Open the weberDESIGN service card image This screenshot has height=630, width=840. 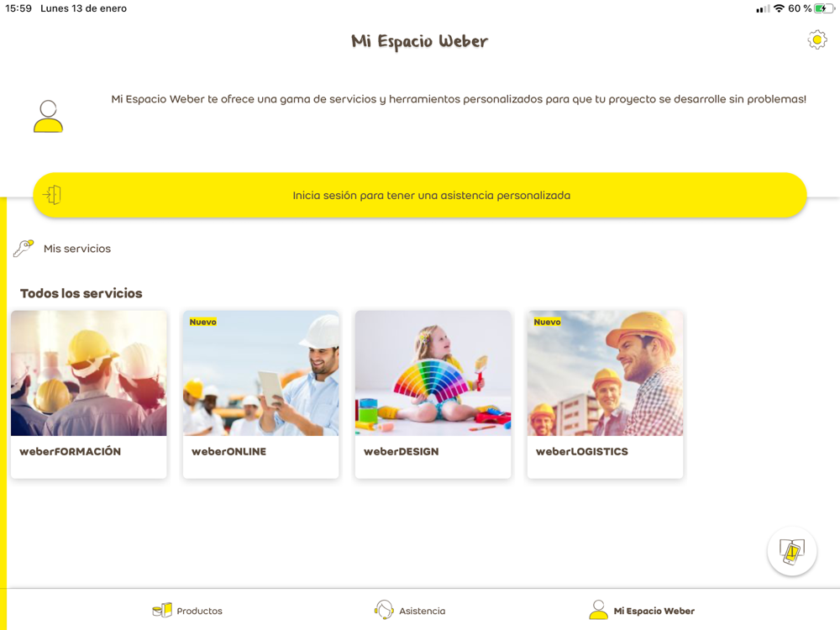[433, 373]
